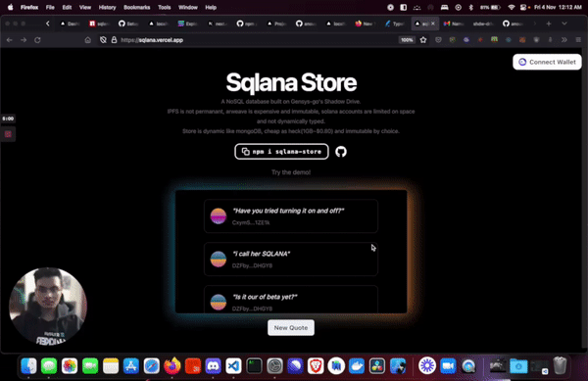The image size is (588, 381).
Task: Open the Firefox hamburger application menu
Action: [578, 40]
